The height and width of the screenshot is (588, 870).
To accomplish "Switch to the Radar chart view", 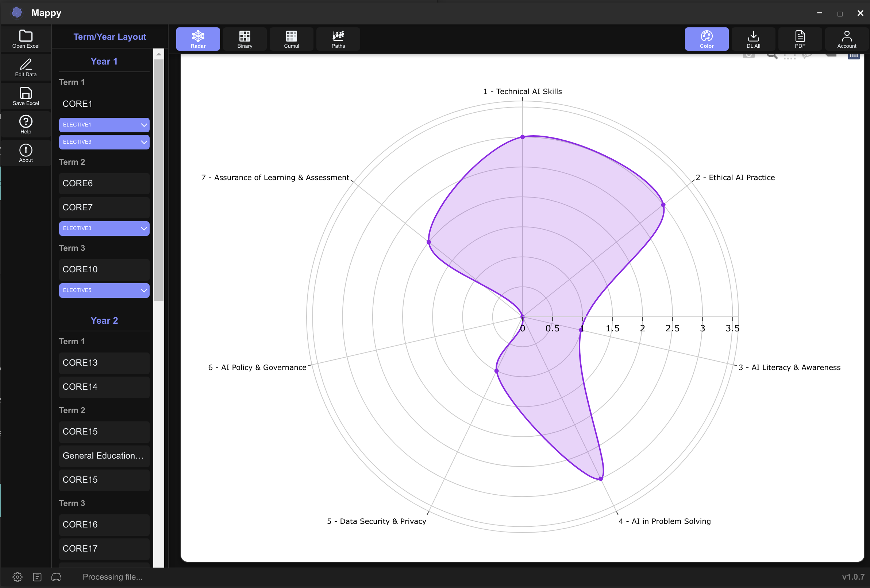I will click(198, 39).
